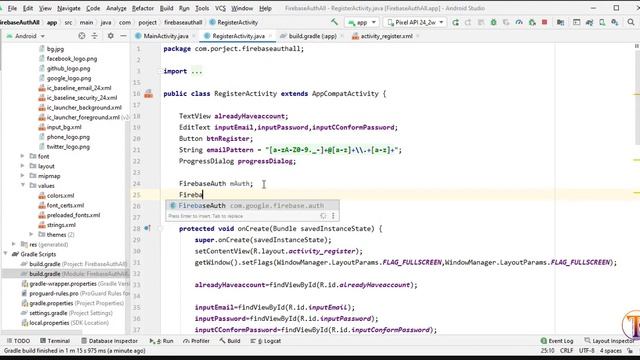
Task: Click the RegisterActivity breadcrumb
Action: (x=234, y=22)
